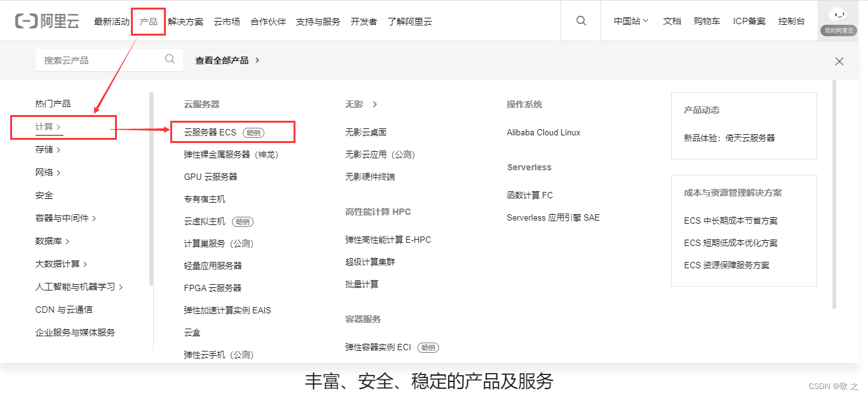Open 计算巢服务（公测）
Screen dimensions: 868x396
pyautogui.click(x=219, y=243)
